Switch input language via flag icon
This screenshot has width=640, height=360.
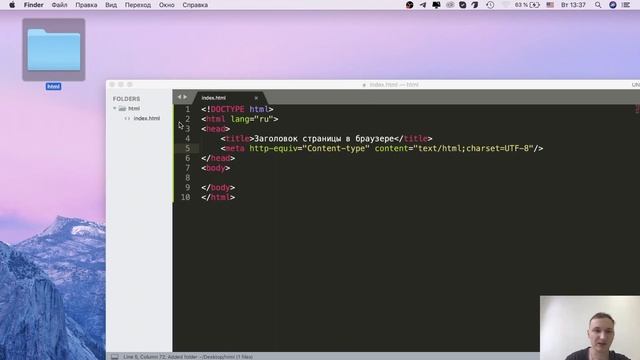click(x=550, y=5)
